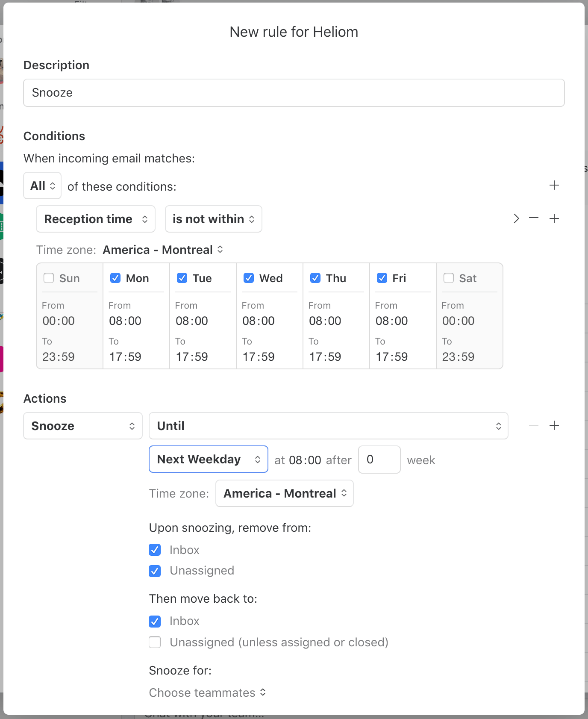Open the 'Next Weekday' dropdown
Viewport: 588px width, 719px height.
pyautogui.click(x=208, y=459)
